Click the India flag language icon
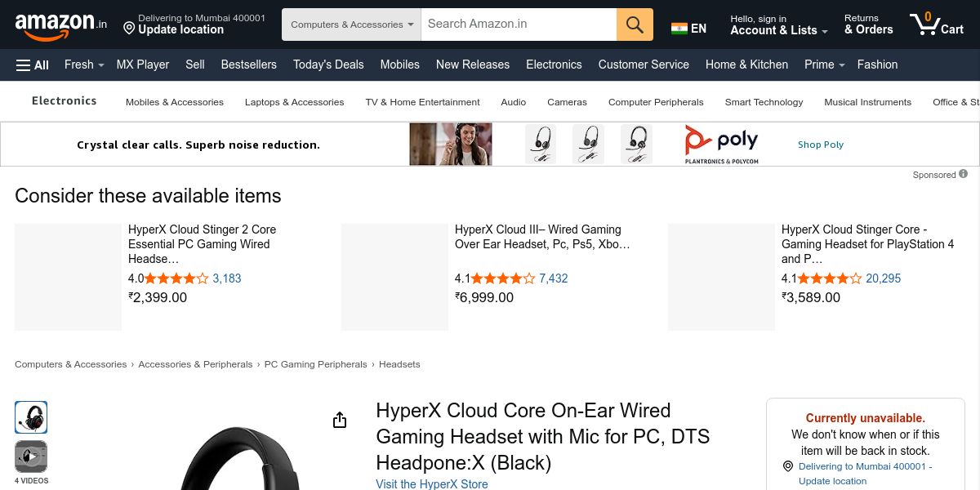Image resolution: width=980 pixels, height=490 pixels. point(679,29)
